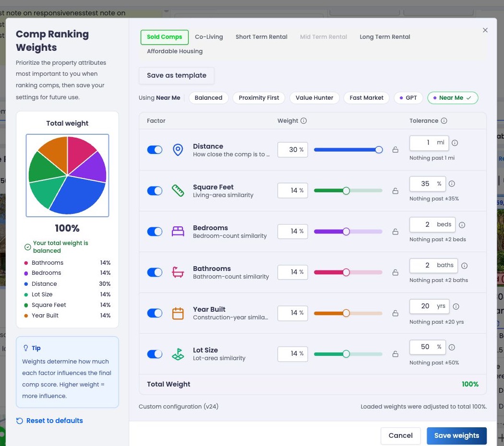Screen dimensions: 504x446
Task: Click Save as template
Action: pyautogui.click(x=177, y=75)
